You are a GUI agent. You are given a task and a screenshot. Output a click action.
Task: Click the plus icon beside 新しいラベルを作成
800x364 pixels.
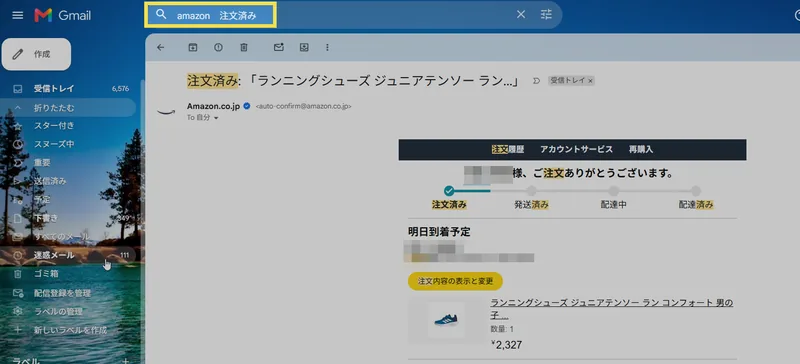coord(18,330)
